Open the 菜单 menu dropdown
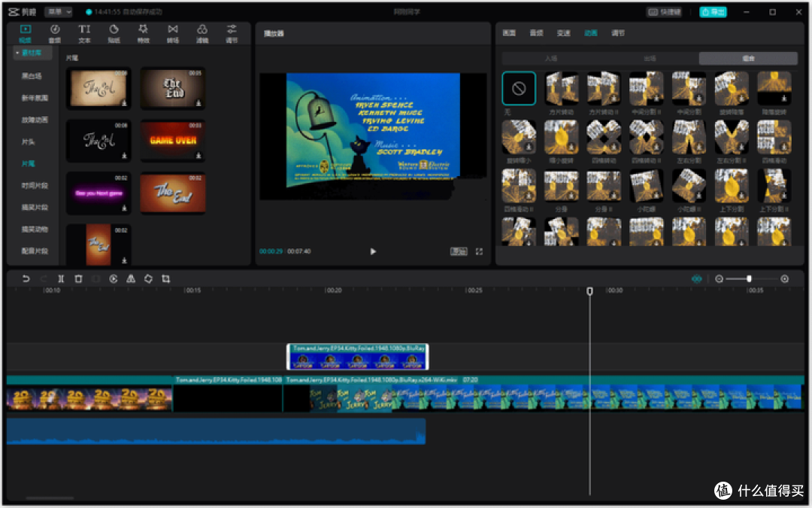Screen dimensions: 812x508 [x=59, y=11]
